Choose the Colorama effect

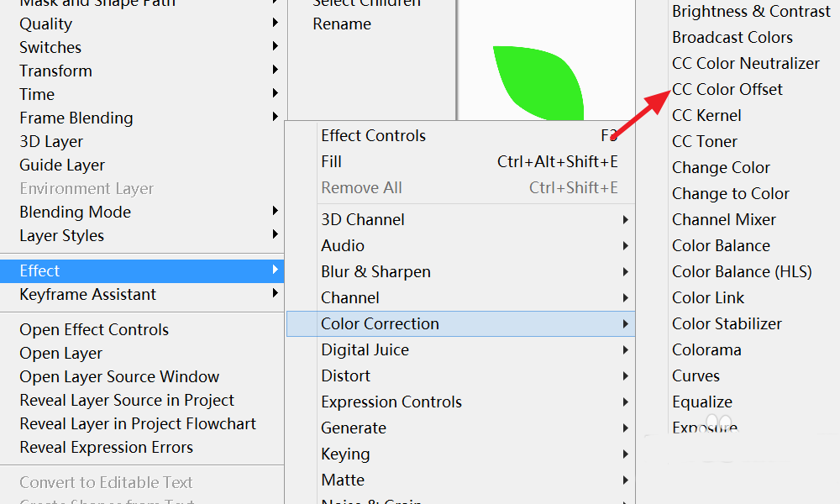(x=706, y=349)
